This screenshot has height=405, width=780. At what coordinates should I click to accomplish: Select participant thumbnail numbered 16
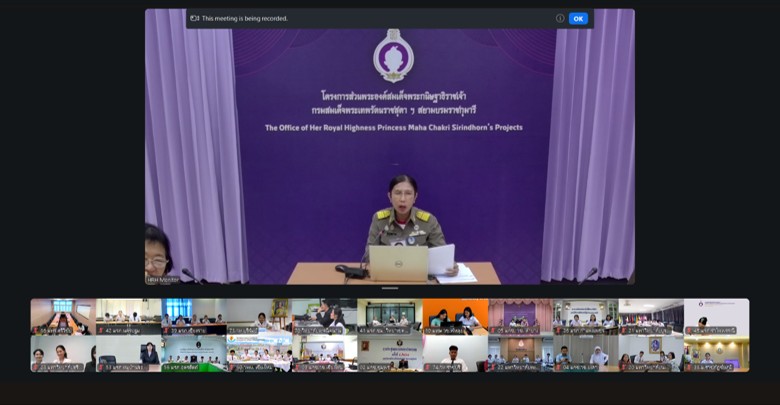(x=194, y=353)
